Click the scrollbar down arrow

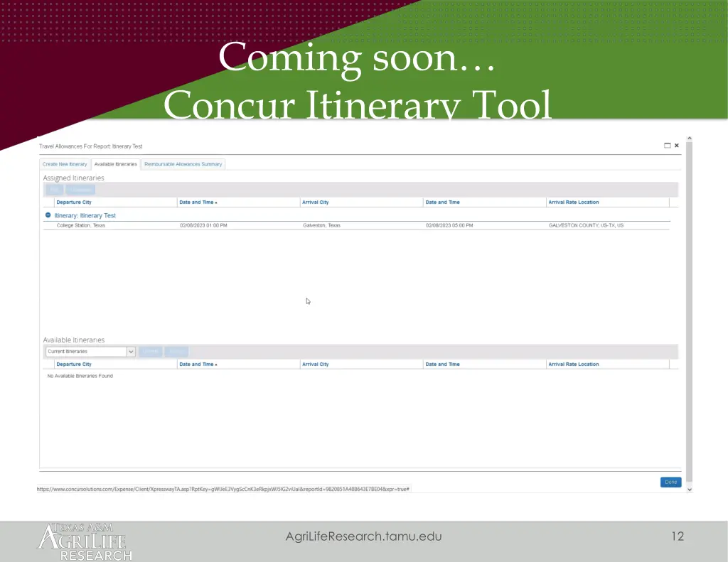coord(690,489)
